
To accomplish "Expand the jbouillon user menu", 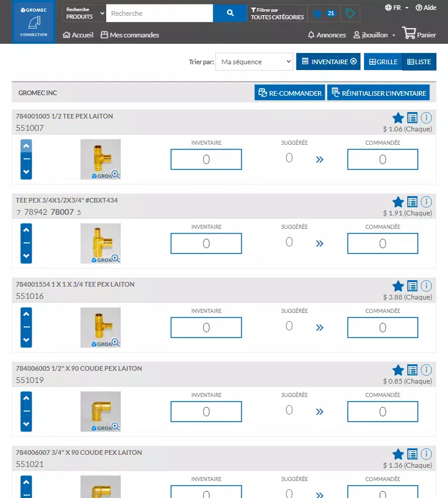I will click(374, 35).
